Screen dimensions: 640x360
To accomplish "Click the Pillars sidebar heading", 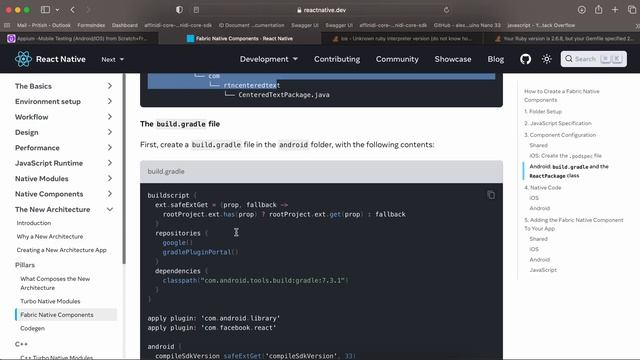I will coord(25,265).
